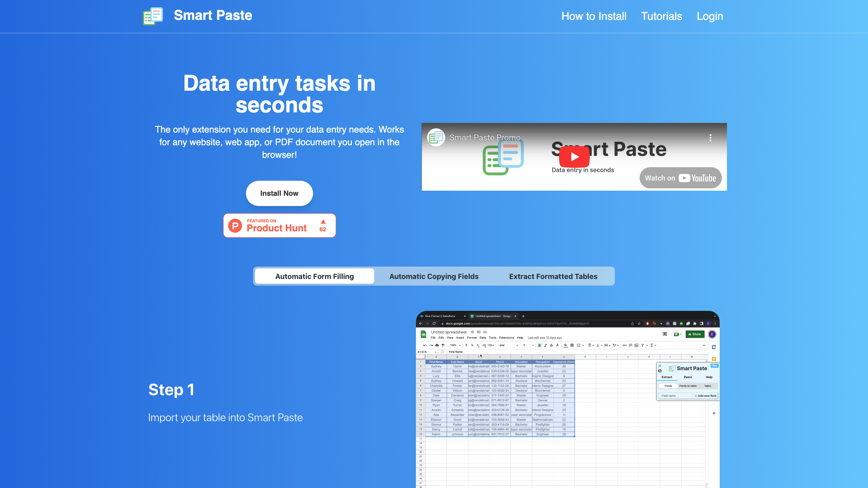Viewport: 868px width, 488px height.
Task: Switch to the Paste tab in Smart Paste
Action: point(688,377)
